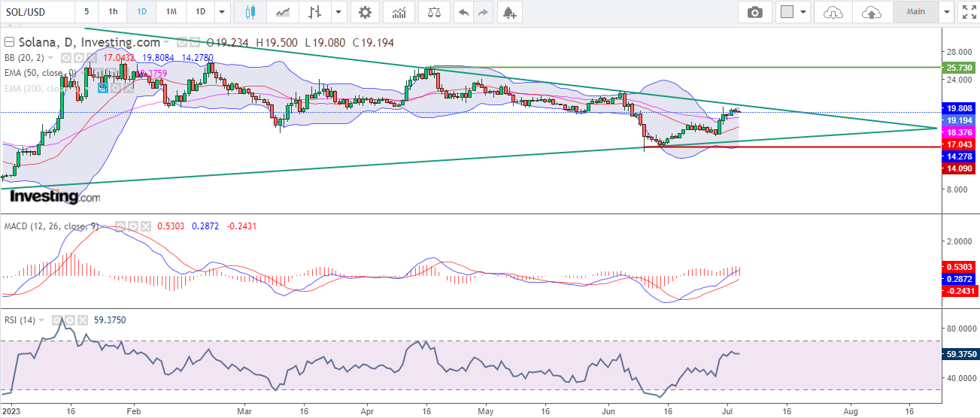
Task: Expand the time interval dropdown arrow
Action: pyautogui.click(x=221, y=11)
